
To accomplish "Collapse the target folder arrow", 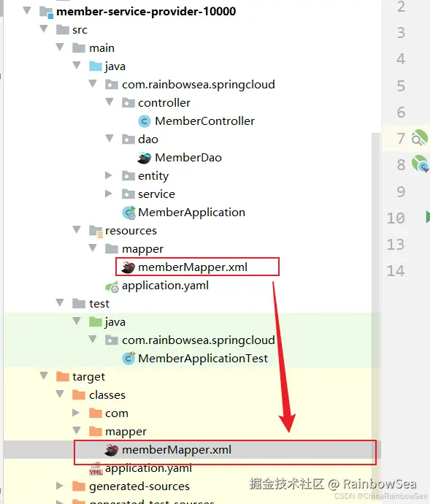I will pyautogui.click(x=44, y=375).
